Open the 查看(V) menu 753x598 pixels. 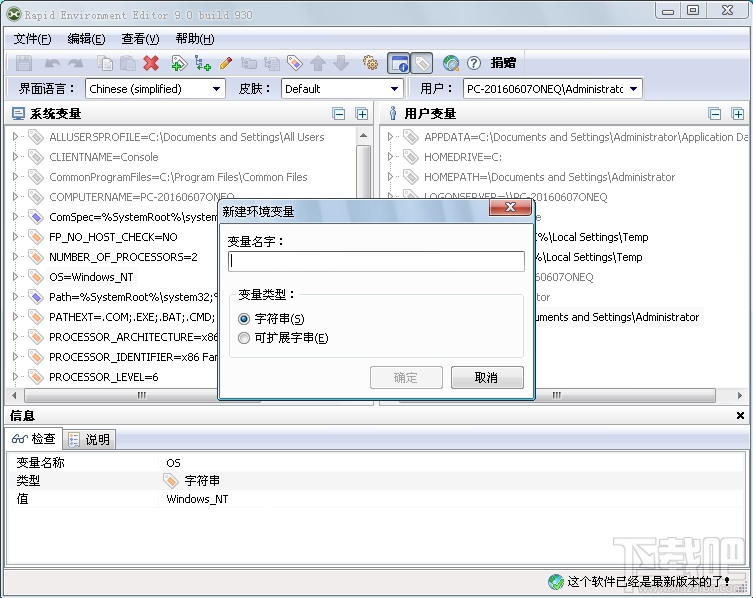click(140, 39)
